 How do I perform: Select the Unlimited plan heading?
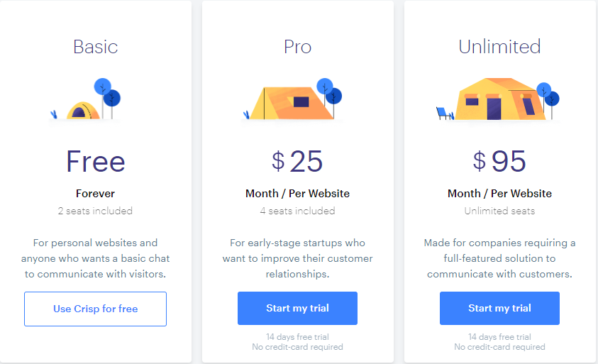(499, 47)
